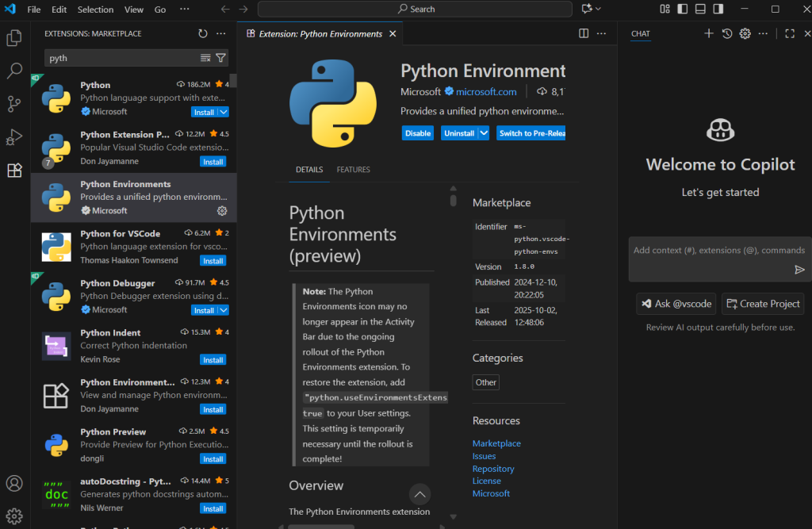
Task: Open Install dropdown for Python extension
Action: coord(223,112)
